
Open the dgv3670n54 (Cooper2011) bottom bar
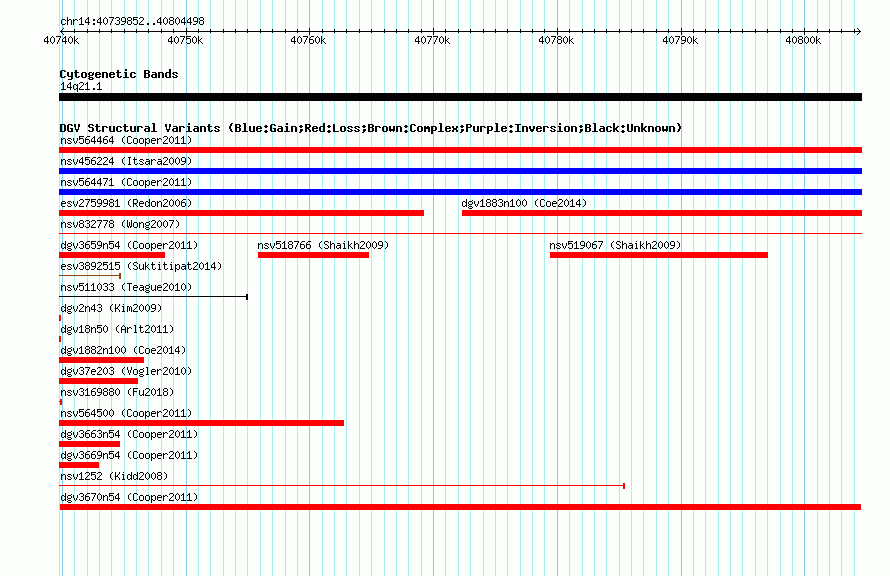pyautogui.click(x=460, y=507)
